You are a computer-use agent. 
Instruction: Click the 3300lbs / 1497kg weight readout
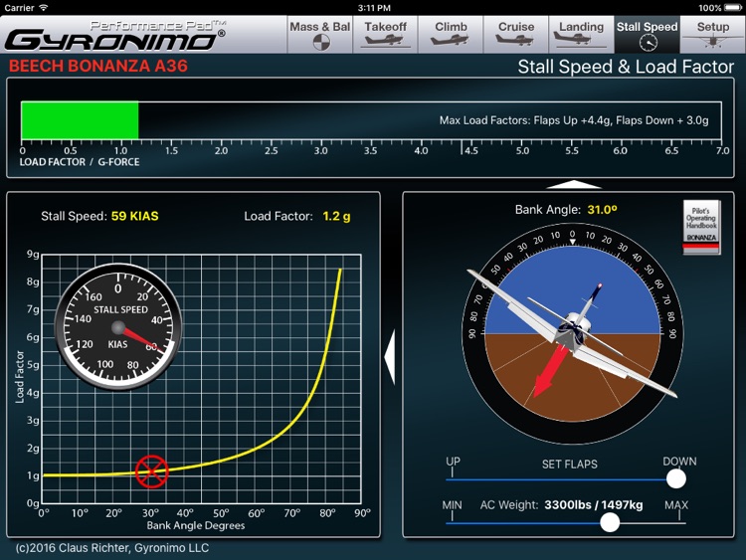tap(593, 505)
